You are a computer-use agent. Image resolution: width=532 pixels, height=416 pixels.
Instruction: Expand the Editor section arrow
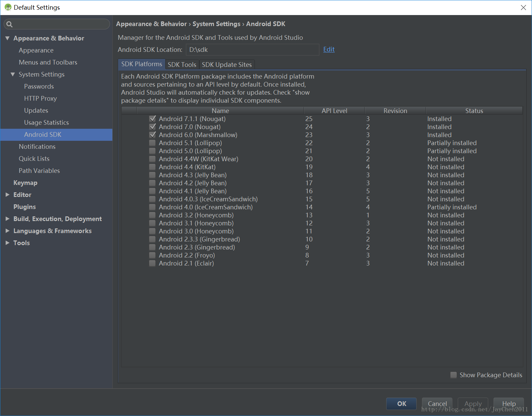(x=7, y=195)
